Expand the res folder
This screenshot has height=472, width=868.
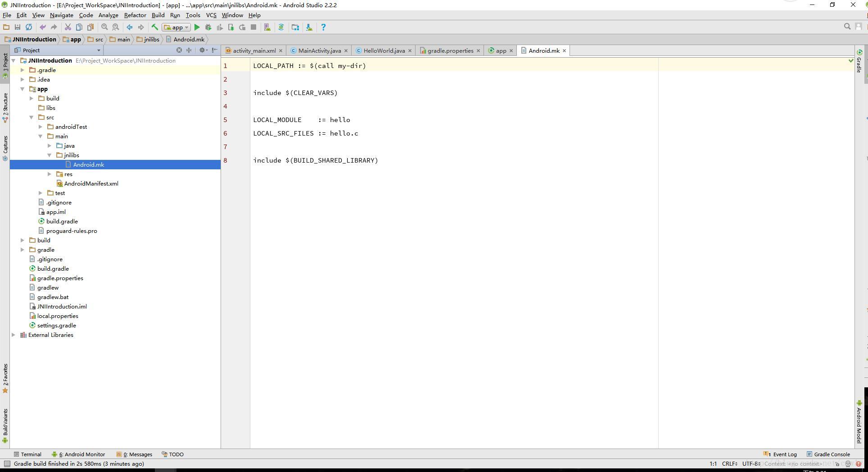50,174
